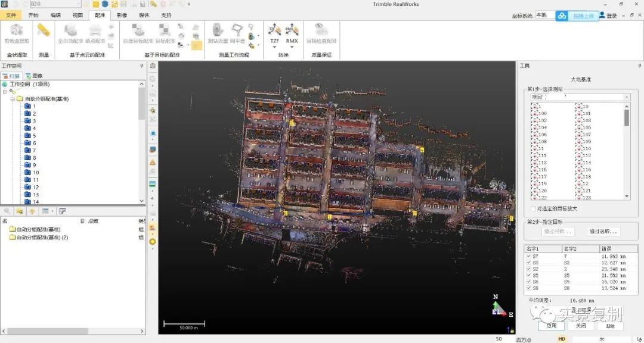The width and height of the screenshot is (644, 343).
Task: Click the folder icon in list toolbar
Action: (19, 211)
